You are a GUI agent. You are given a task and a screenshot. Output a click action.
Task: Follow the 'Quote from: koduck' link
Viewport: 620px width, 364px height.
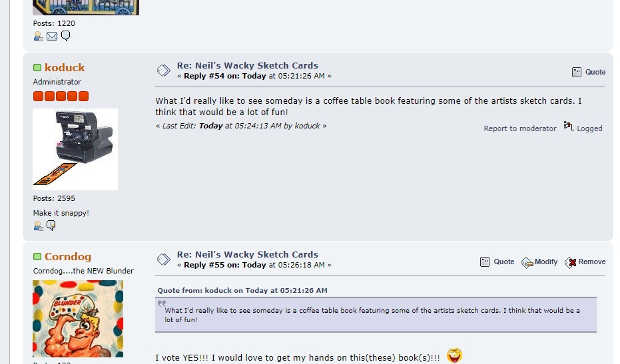click(x=242, y=291)
